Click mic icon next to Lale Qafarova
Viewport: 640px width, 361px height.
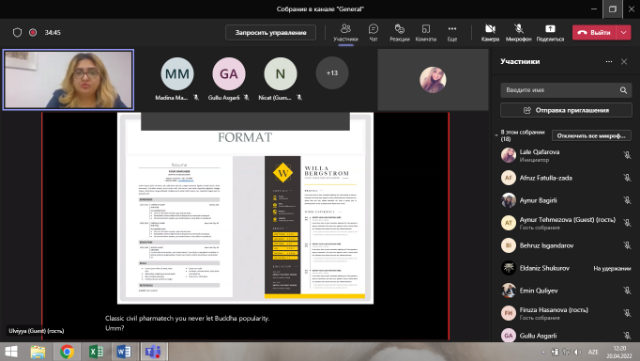(x=627, y=155)
